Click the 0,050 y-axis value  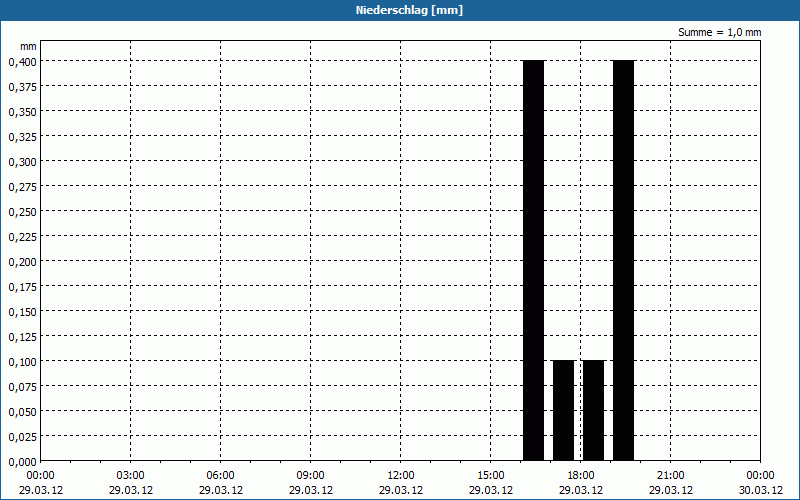(x=22, y=412)
